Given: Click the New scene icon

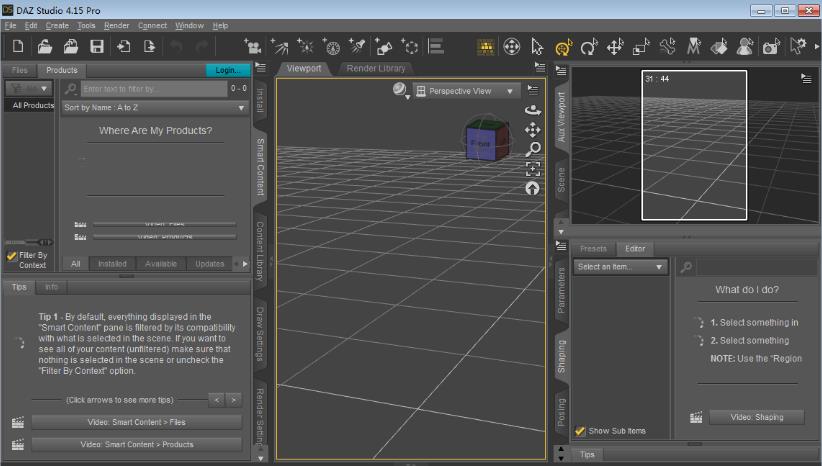Looking at the screenshot, I should (x=18, y=47).
